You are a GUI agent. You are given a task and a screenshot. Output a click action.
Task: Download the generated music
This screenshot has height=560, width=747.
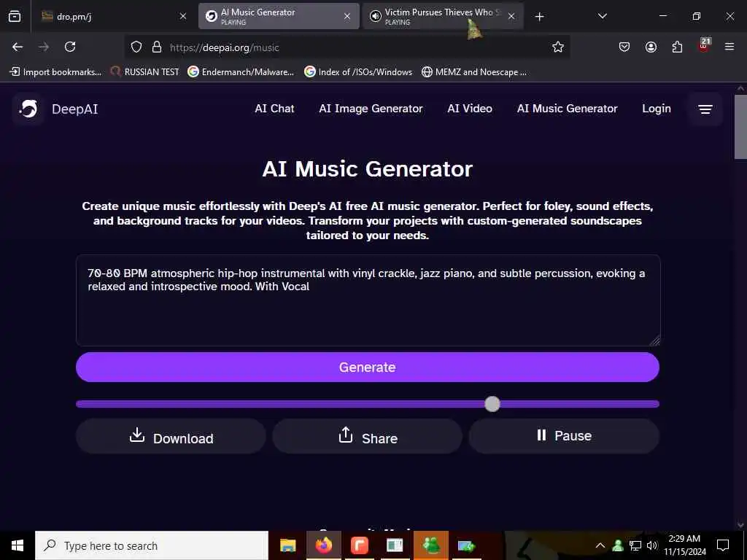pyautogui.click(x=171, y=436)
